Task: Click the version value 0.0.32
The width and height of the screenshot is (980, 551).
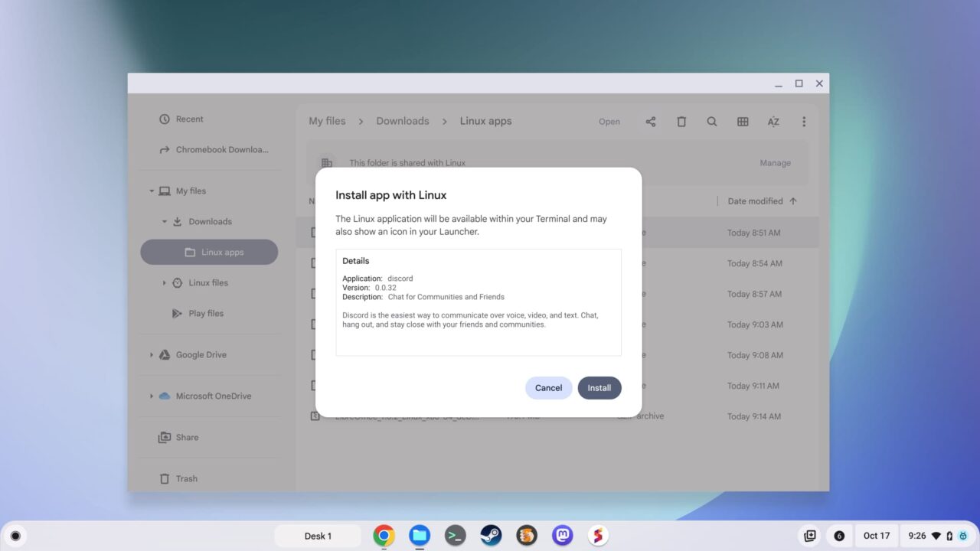Action: pyautogui.click(x=385, y=288)
